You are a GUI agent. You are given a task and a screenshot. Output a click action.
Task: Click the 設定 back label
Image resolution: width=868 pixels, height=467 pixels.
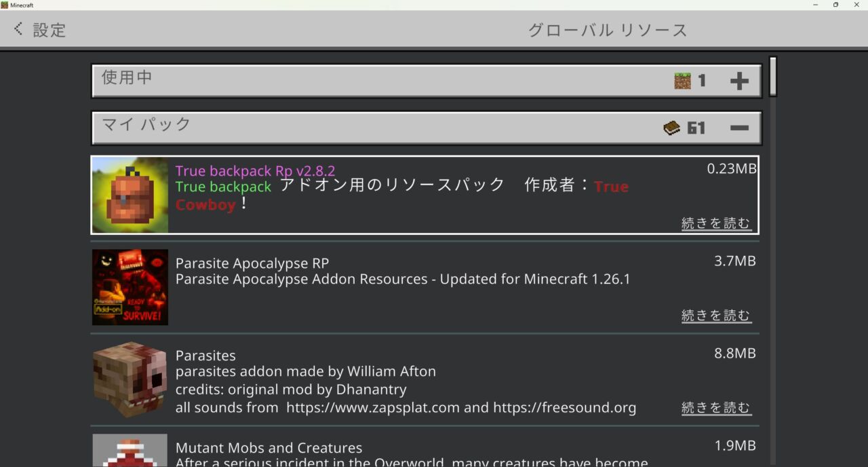tap(50, 30)
